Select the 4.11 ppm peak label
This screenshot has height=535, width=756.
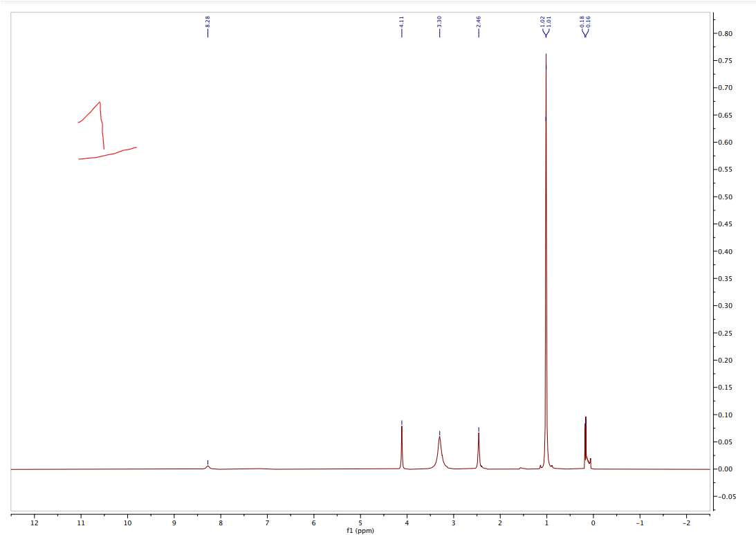click(401, 23)
